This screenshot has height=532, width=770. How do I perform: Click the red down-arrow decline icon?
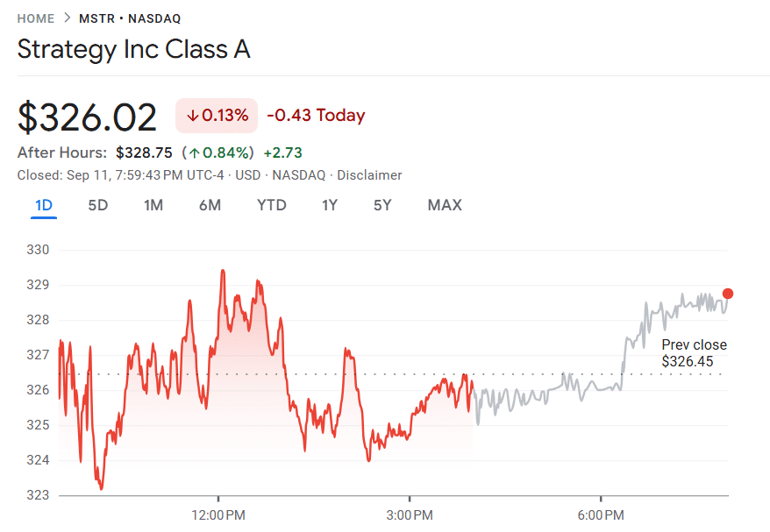point(192,115)
